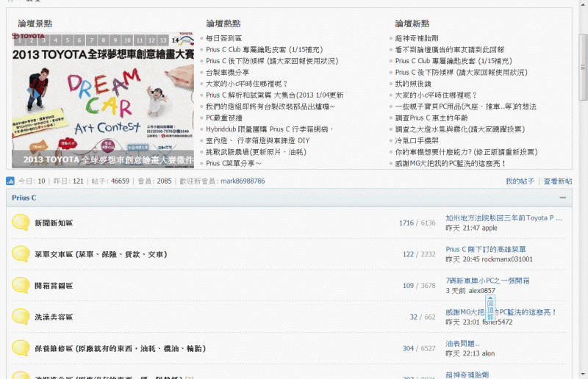Open user rockmanx031001 profile

pyautogui.click(x=507, y=259)
